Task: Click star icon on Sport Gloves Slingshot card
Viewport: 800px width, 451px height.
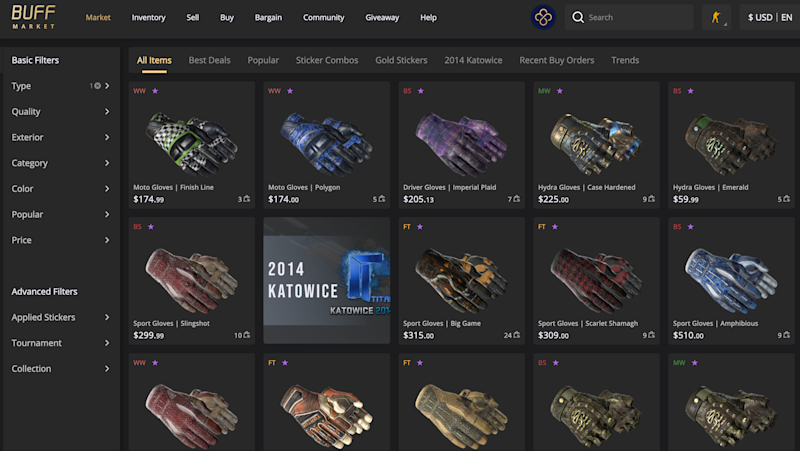Action: point(151,227)
